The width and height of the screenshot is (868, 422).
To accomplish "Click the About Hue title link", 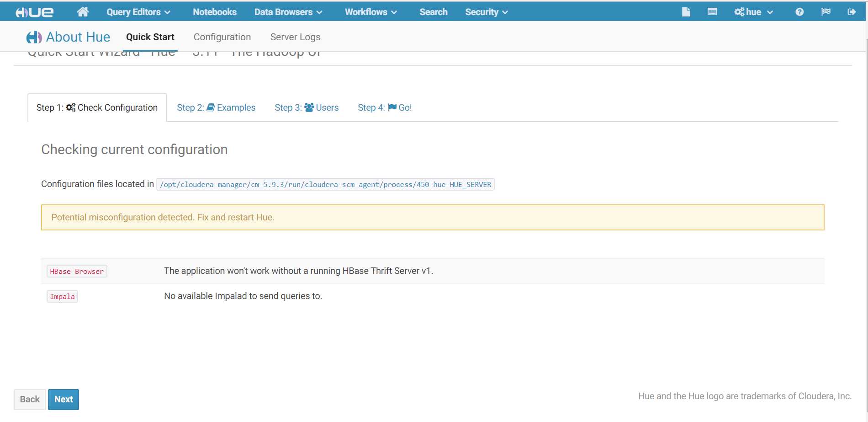I will [x=78, y=37].
